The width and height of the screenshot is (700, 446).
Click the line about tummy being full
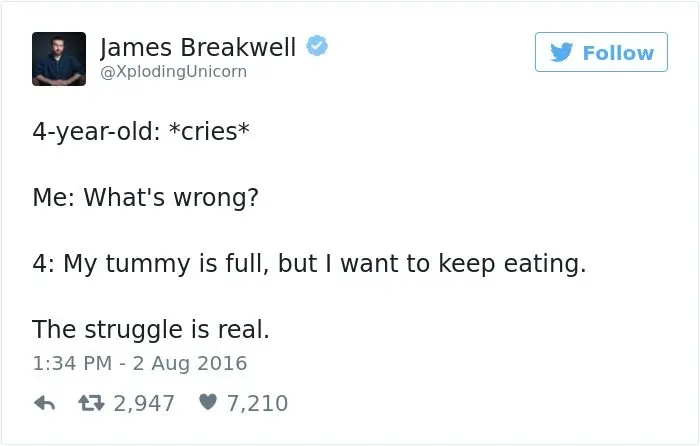pyautogui.click(x=308, y=265)
